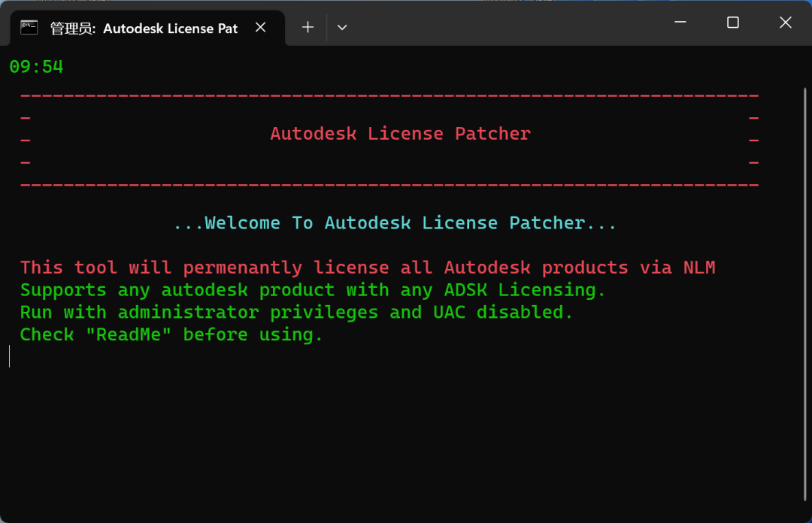Maximize the terminal window
Viewport: 812px width, 523px height.
click(733, 23)
